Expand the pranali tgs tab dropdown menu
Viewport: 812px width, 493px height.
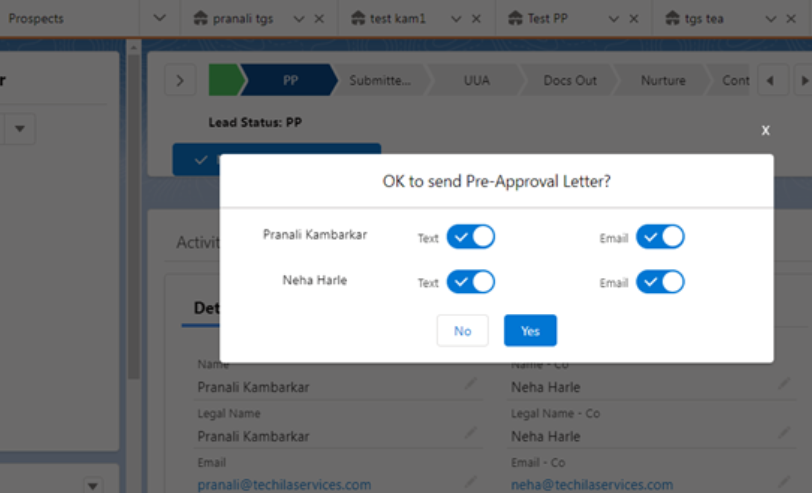coord(299,19)
